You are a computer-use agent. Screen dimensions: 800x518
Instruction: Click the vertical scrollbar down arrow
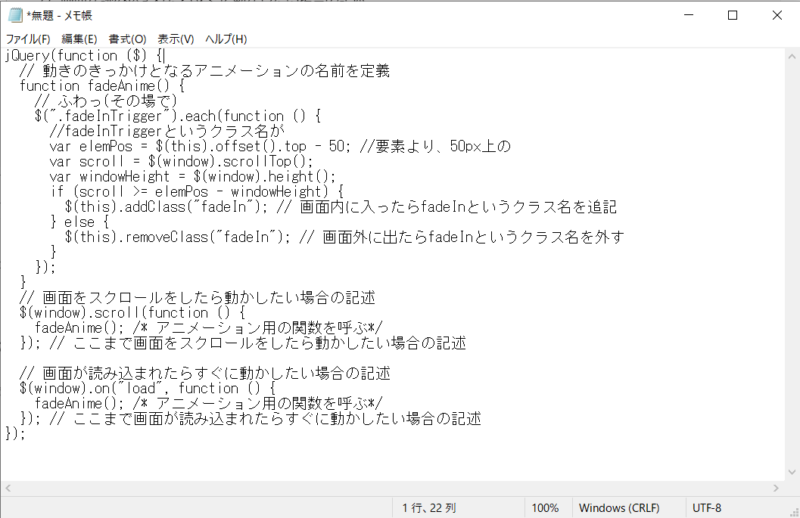[792, 473]
